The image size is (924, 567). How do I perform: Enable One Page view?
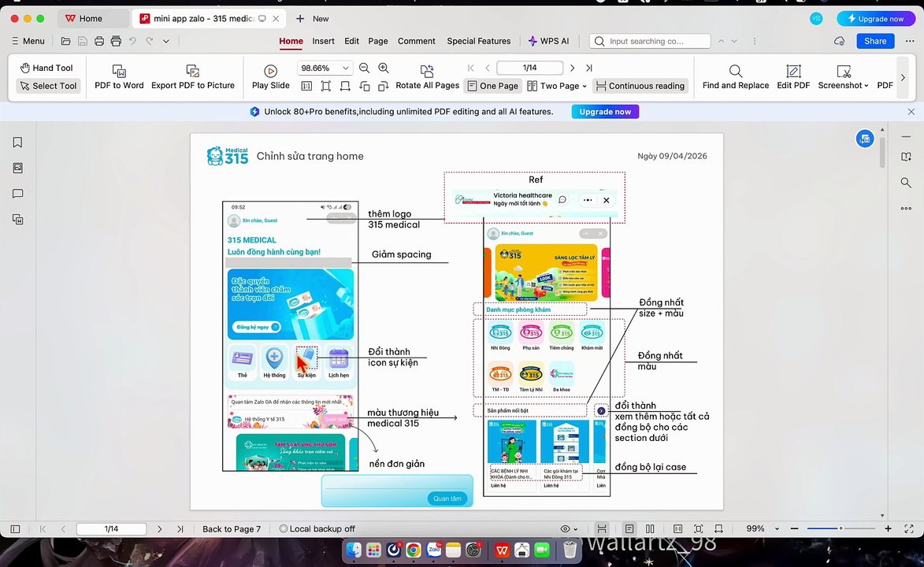(492, 86)
